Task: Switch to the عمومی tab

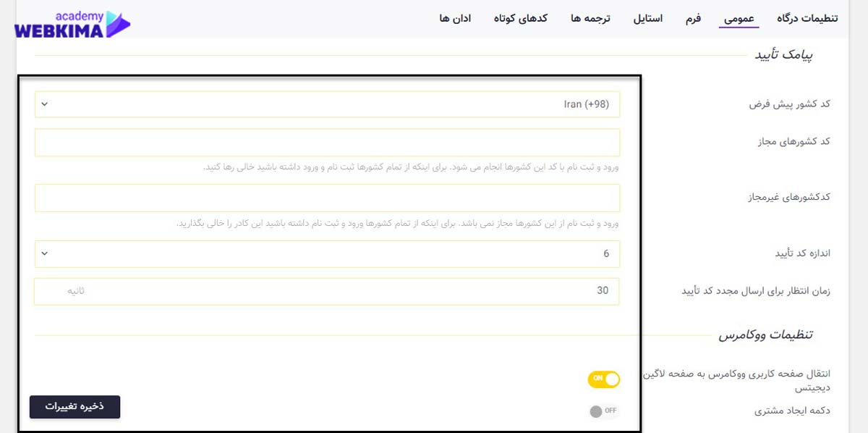Action: 739,18
